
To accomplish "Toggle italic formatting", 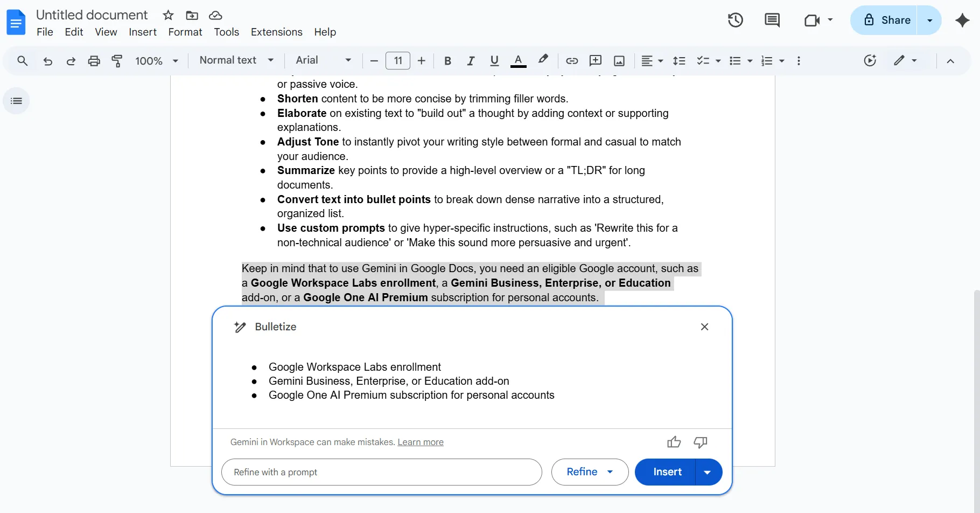I will click(471, 61).
